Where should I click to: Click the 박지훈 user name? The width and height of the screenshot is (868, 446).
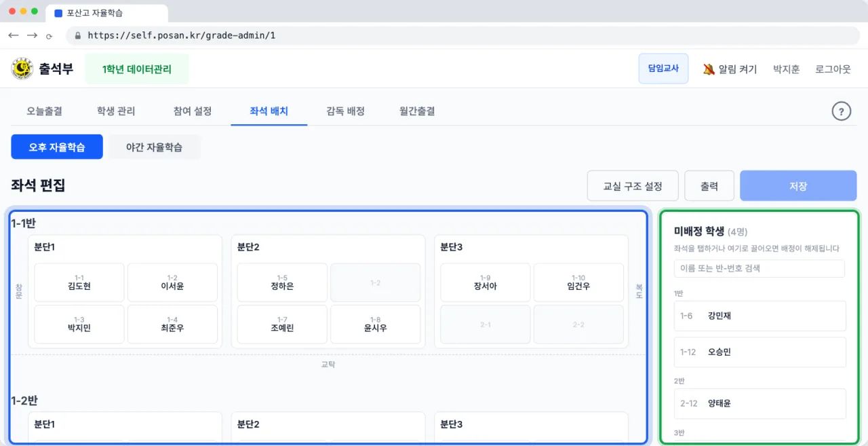[787, 69]
